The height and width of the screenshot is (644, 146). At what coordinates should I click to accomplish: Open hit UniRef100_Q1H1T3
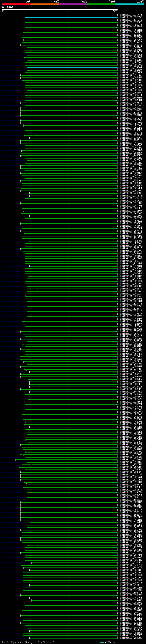coord(131,585)
